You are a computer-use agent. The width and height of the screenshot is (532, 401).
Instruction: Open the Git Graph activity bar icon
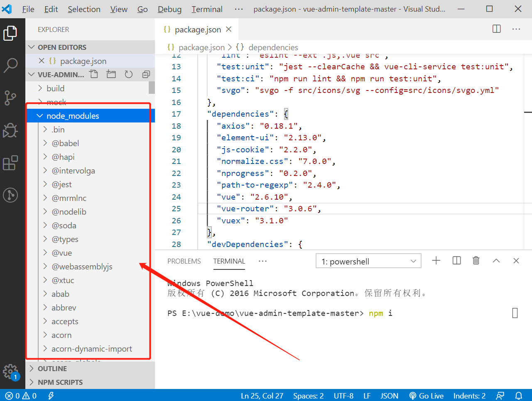(x=10, y=195)
